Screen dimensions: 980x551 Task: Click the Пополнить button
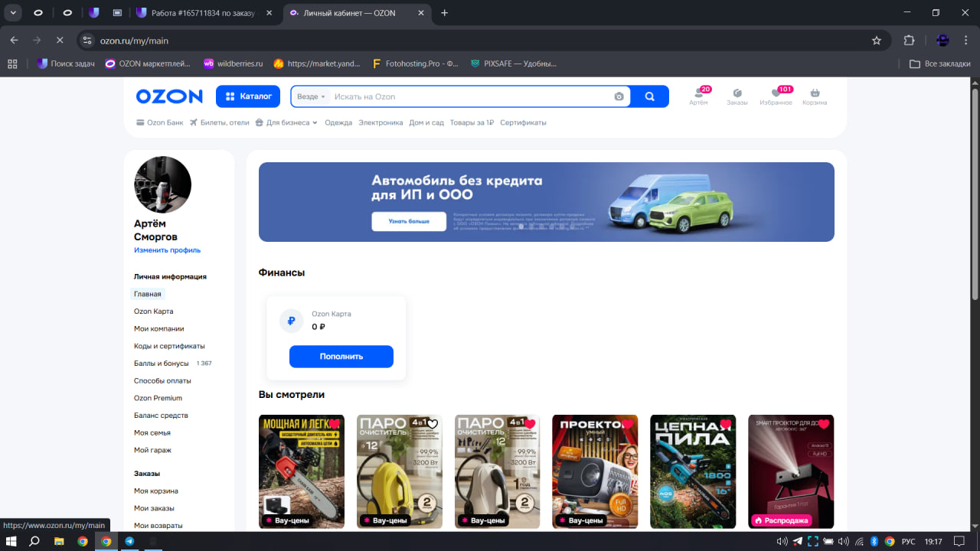[341, 357]
